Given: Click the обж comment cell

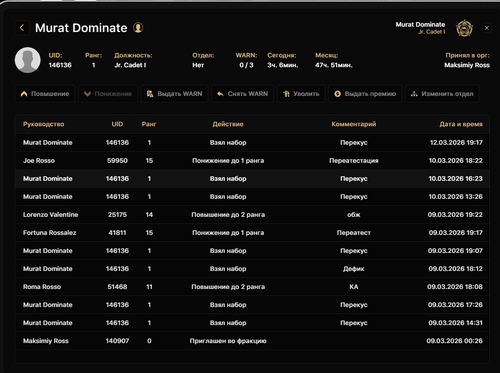Looking at the screenshot, I should (354, 215).
